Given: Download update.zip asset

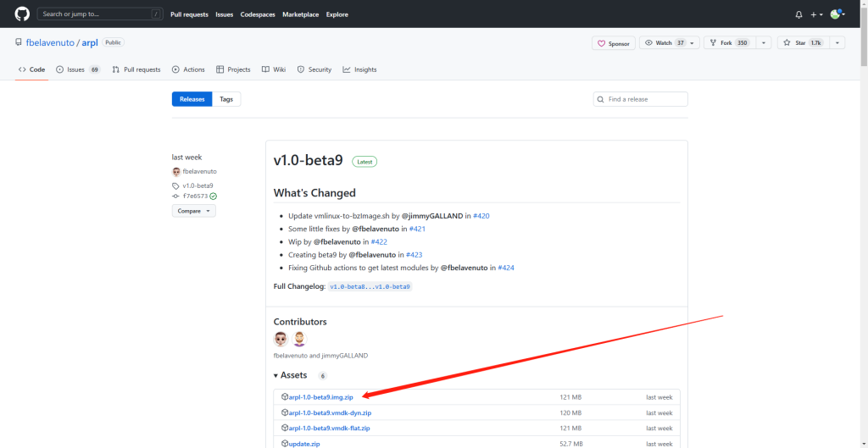Looking at the screenshot, I should [x=304, y=444].
